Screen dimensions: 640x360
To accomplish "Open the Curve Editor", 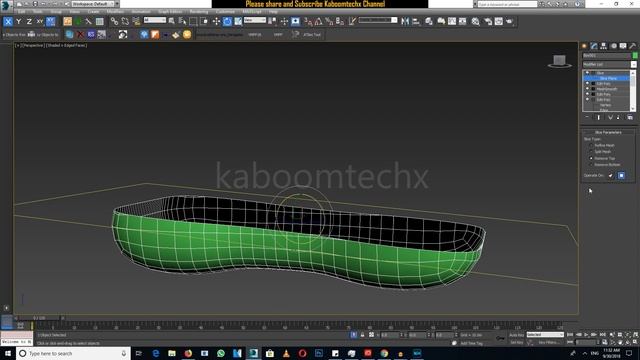I will click(x=452, y=21).
